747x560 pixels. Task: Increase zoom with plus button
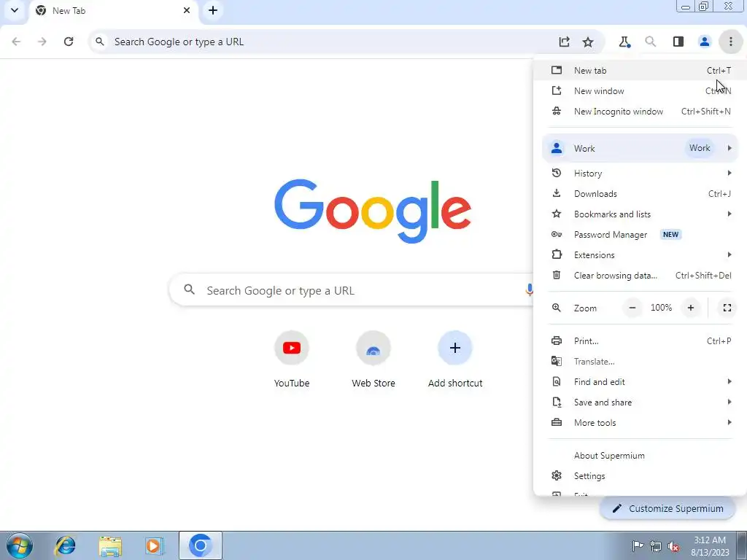(x=690, y=308)
